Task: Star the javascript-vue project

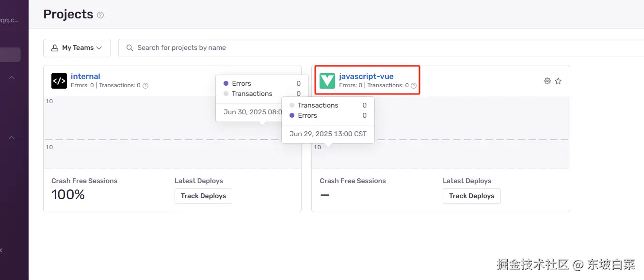Action: 558,81
